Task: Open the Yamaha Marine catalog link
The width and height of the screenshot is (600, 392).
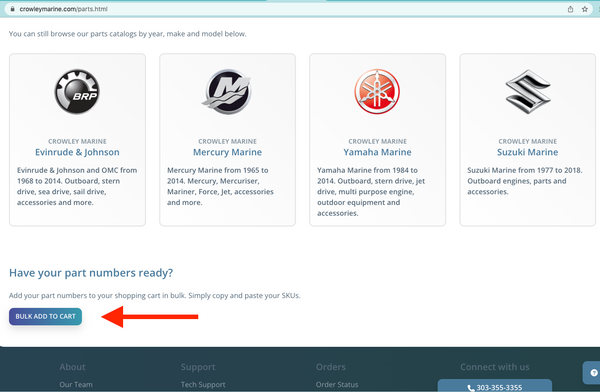Action: point(377,152)
